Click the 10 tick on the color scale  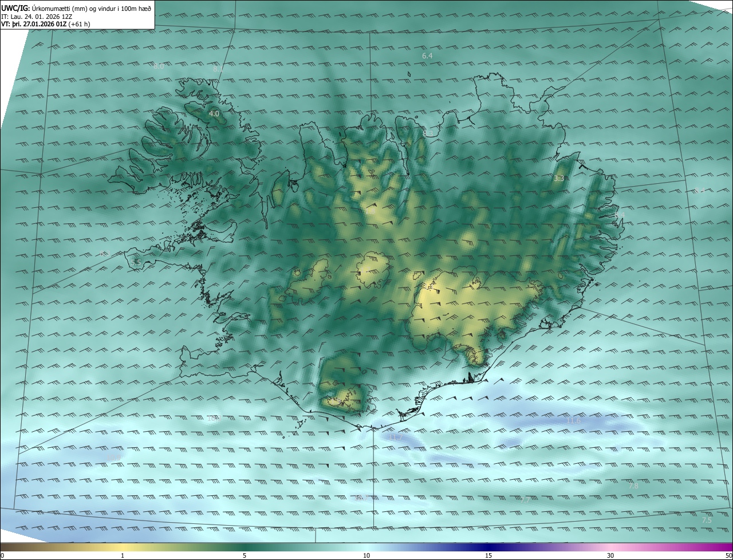pyautogui.click(x=366, y=555)
